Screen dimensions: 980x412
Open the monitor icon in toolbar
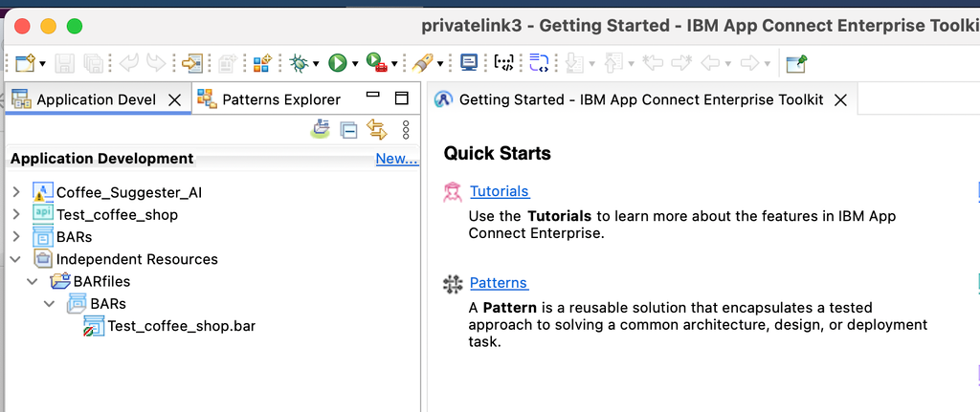pyautogui.click(x=469, y=63)
